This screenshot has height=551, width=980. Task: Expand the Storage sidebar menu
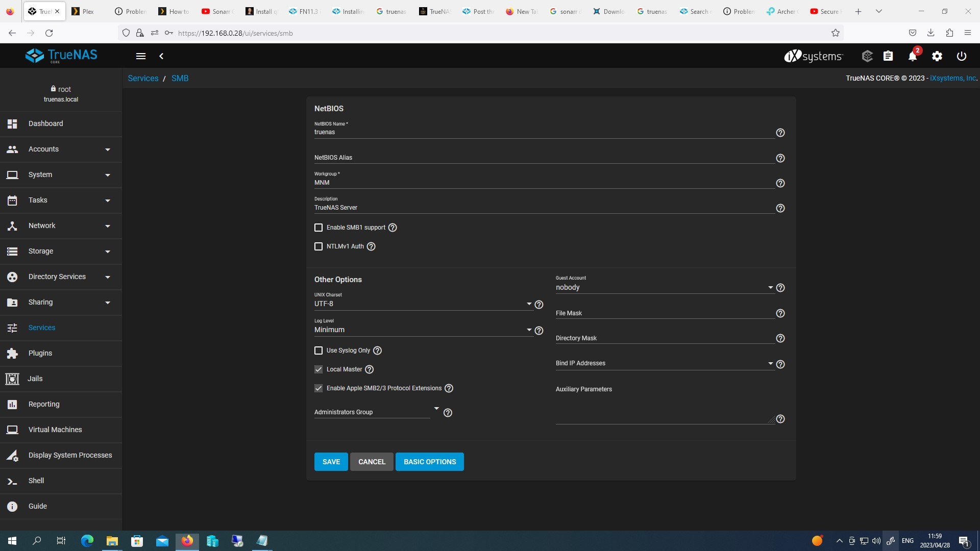(61, 251)
